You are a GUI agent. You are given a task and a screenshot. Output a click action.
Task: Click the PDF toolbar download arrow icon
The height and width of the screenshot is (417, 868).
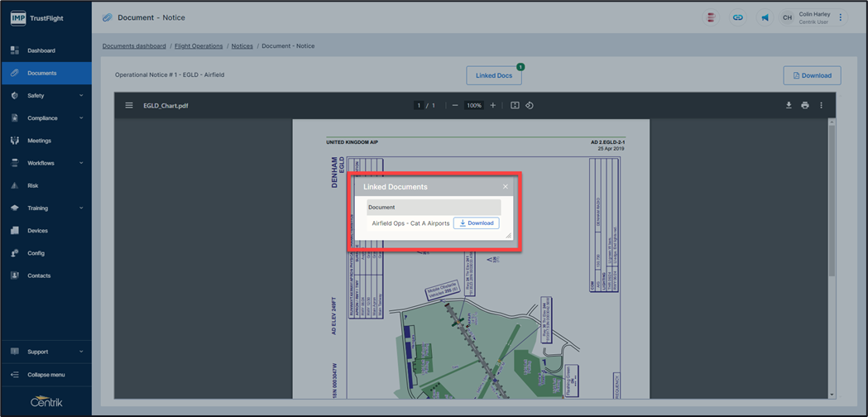tap(789, 106)
